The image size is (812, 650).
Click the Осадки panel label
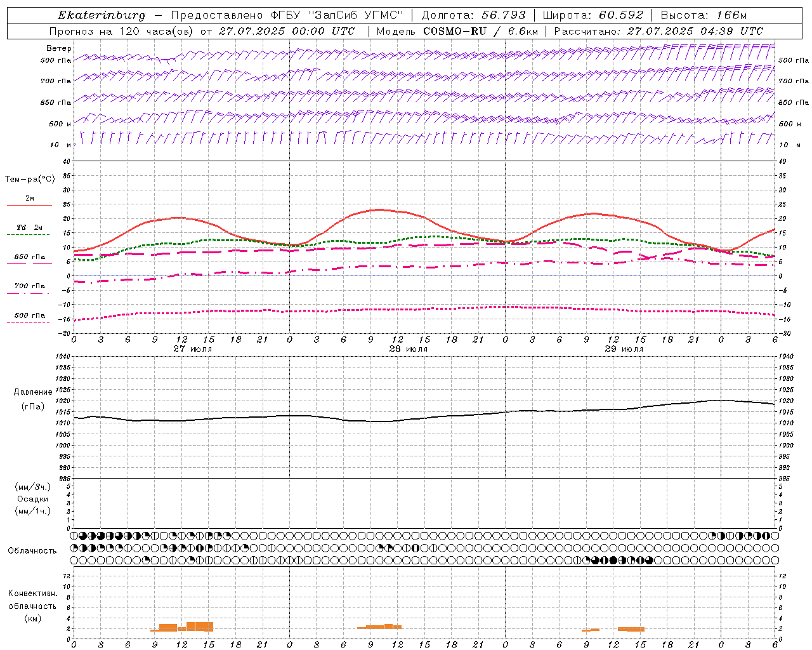coord(33,499)
